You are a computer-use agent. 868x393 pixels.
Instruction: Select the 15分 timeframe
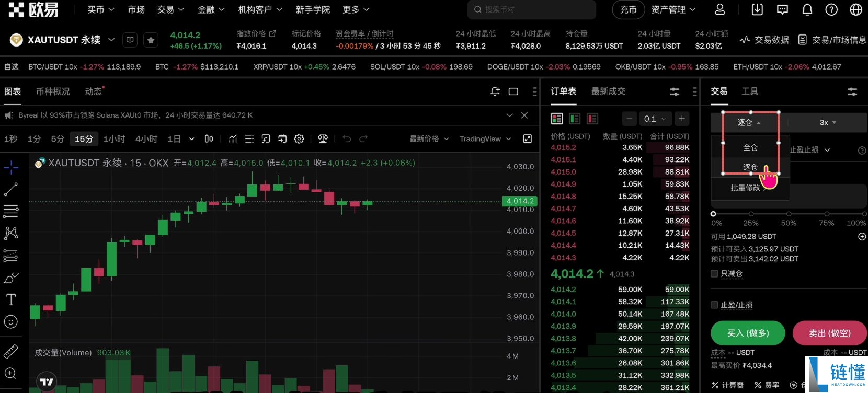[84, 138]
